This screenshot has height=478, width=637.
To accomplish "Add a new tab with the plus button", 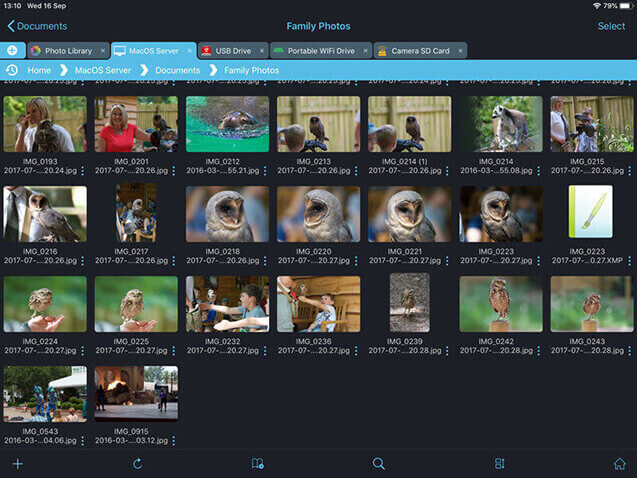I will tap(12, 50).
